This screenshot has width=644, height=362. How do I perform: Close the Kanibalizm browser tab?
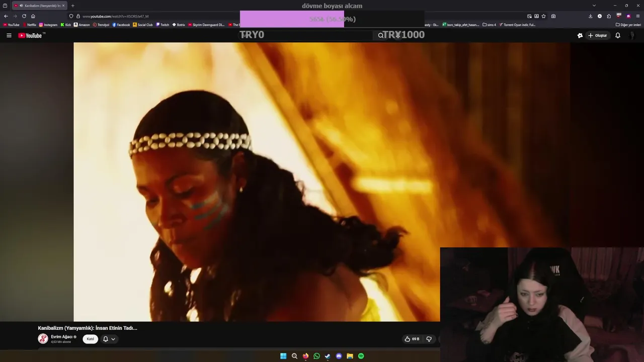pos(63,6)
